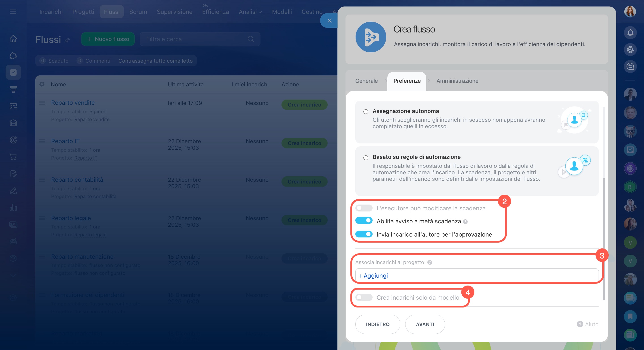Turn off Invia incarico all'autore per l'approvazione
Screen dimensions: 644x350
click(x=364, y=234)
